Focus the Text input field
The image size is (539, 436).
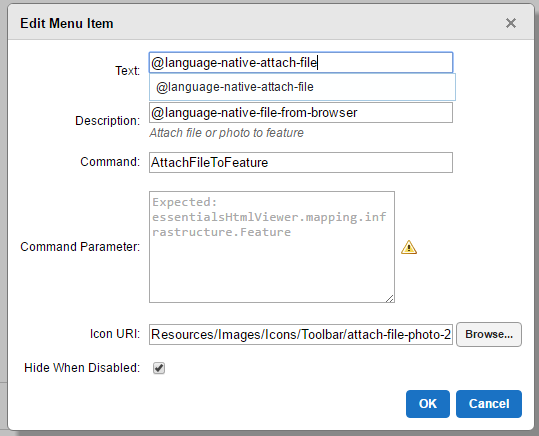pos(301,63)
